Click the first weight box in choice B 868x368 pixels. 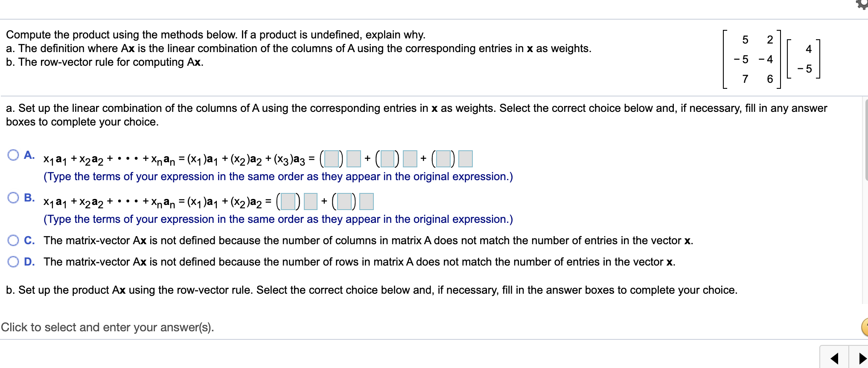coord(287,202)
